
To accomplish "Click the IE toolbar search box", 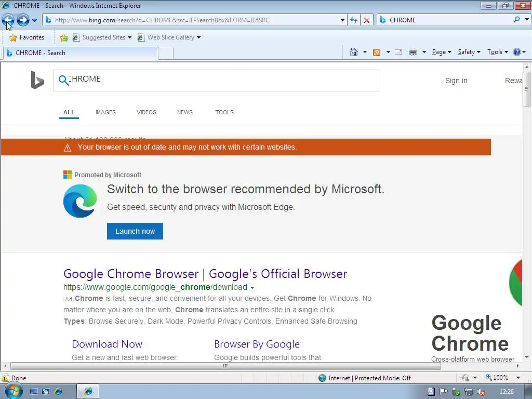I will click(445, 20).
